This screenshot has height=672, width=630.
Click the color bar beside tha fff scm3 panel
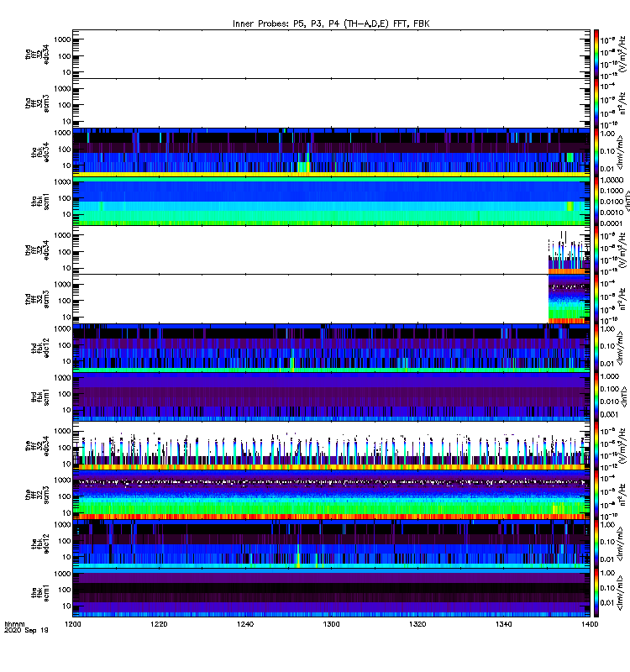[x=596, y=103]
